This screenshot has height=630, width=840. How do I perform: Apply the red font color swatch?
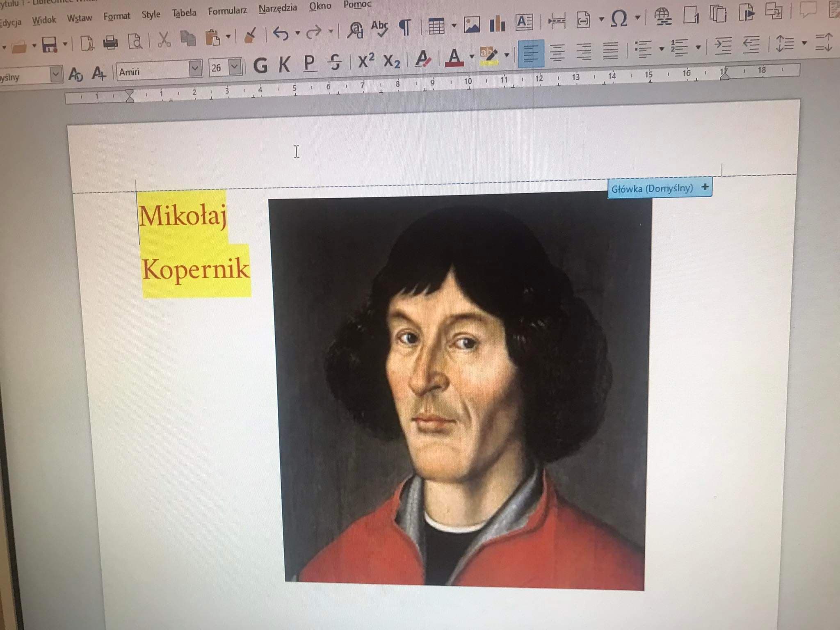tap(454, 58)
